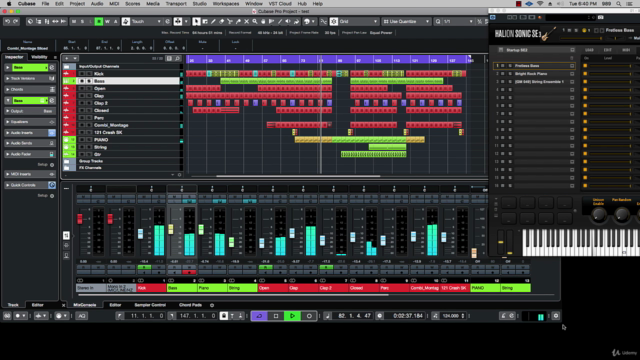The image size is (640, 360).
Task: Click the Audio Inserts bypass icon
Action: coord(52,133)
